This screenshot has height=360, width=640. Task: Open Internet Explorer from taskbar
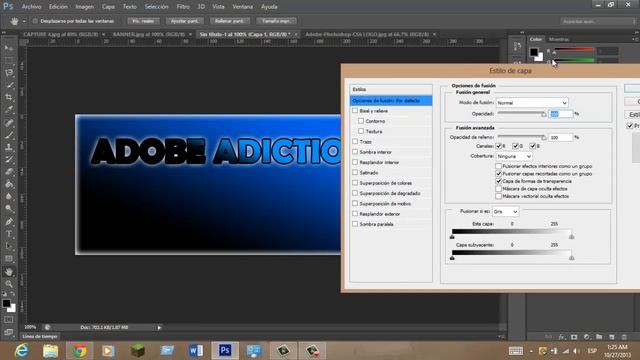[21, 351]
